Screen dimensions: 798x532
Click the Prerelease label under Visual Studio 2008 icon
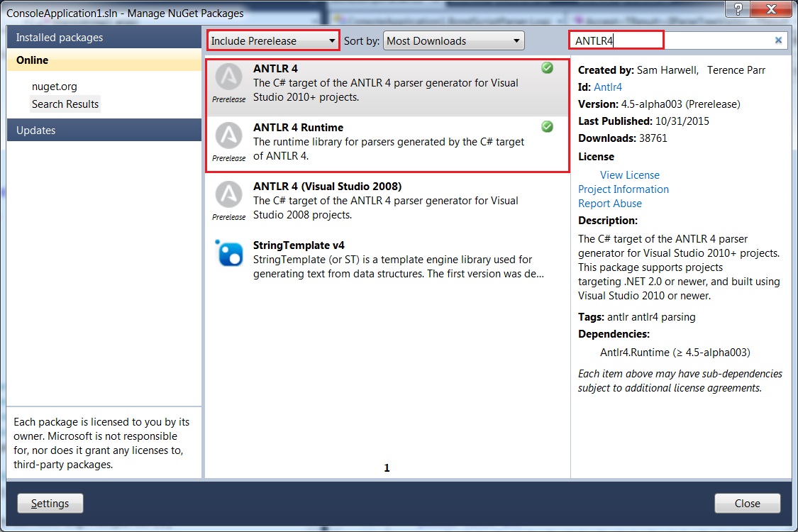[229, 217]
